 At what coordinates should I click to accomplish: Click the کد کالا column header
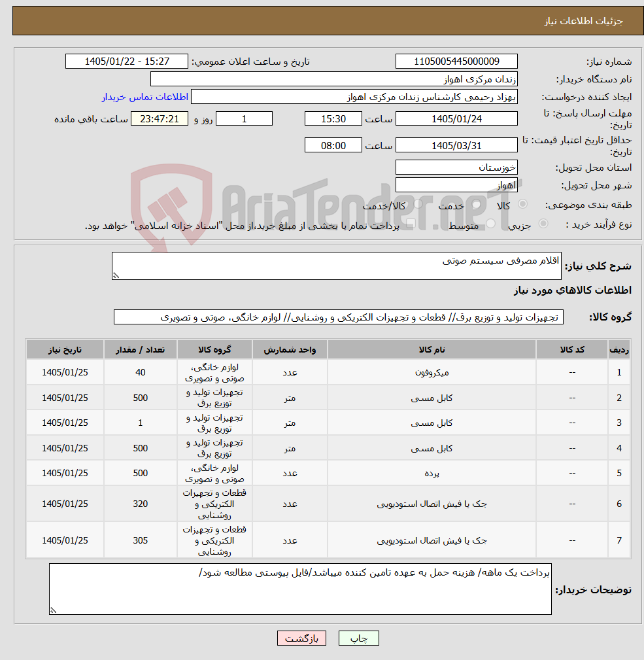[x=572, y=349]
